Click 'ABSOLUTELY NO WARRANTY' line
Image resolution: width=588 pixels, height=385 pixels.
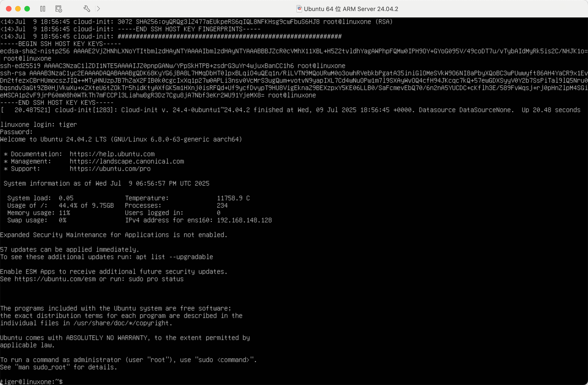click(x=125, y=338)
